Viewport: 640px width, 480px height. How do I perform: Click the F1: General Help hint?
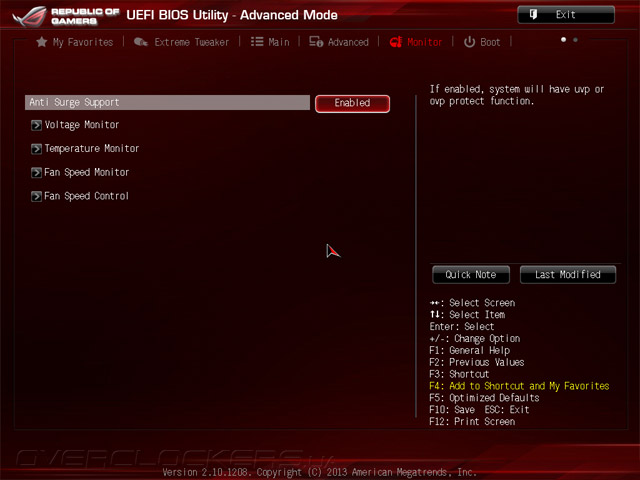(x=469, y=351)
